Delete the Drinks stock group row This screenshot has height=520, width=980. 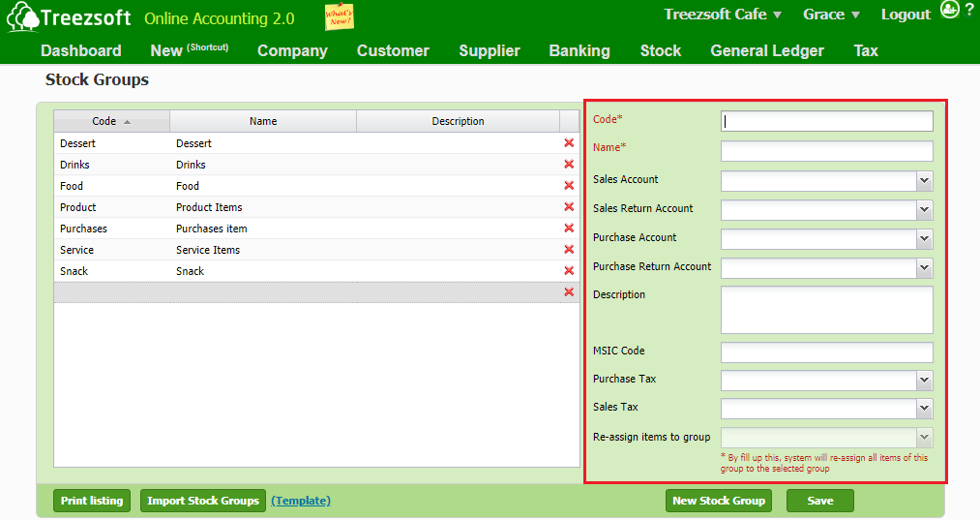click(569, 165)
